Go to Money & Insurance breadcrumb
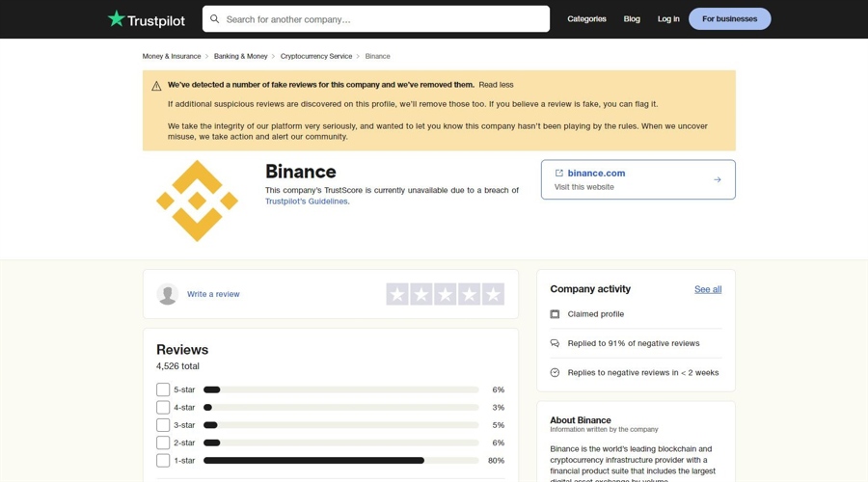 (x=172, y=57)
